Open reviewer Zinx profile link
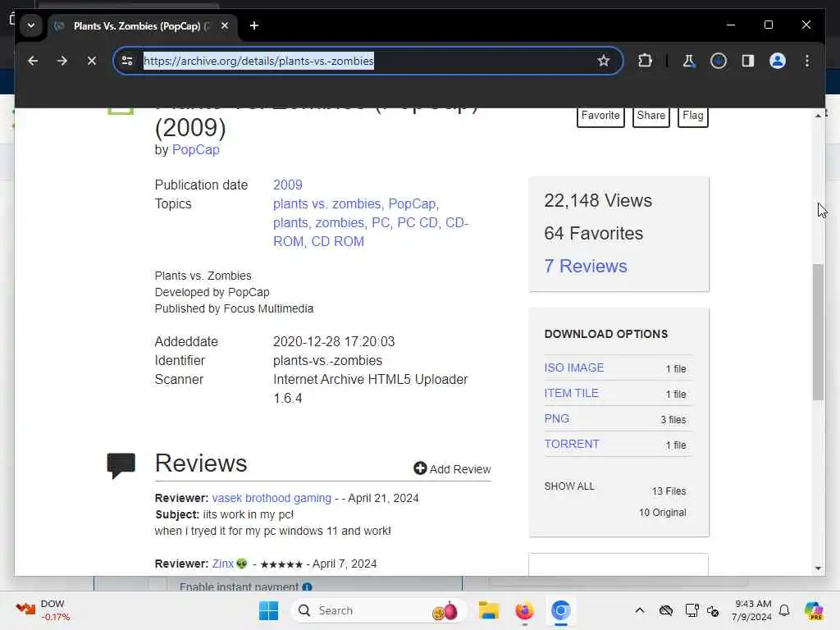The image size is (840, 630). click(223, 564)
